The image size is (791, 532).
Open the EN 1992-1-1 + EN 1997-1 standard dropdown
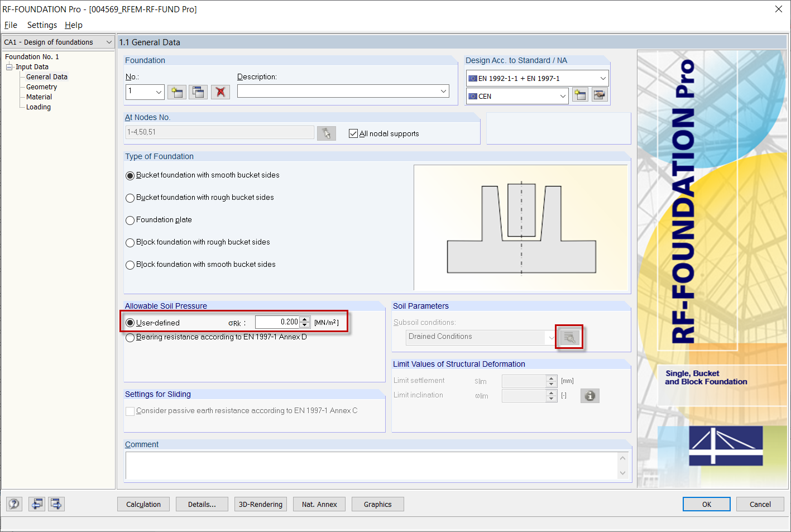(x=603, y=78)
